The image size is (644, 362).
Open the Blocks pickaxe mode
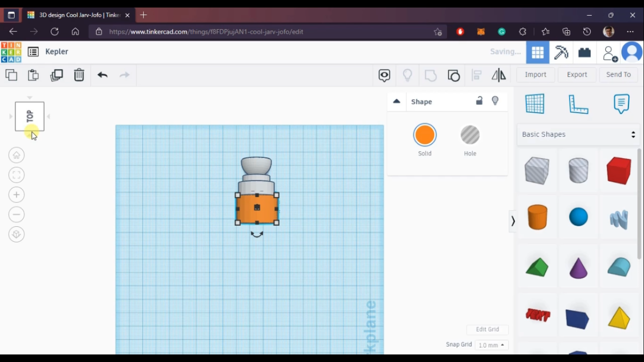tap(561, 52)
